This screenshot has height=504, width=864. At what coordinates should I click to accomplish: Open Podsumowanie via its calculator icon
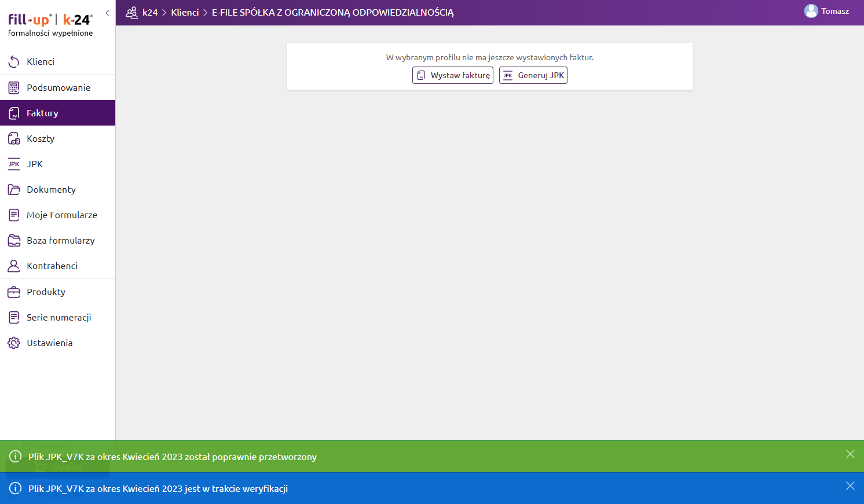point(14,88)
